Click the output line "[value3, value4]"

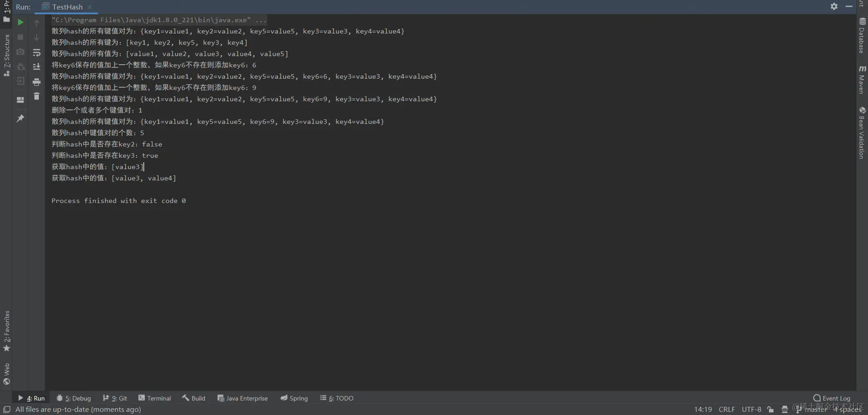coord(114,178)
